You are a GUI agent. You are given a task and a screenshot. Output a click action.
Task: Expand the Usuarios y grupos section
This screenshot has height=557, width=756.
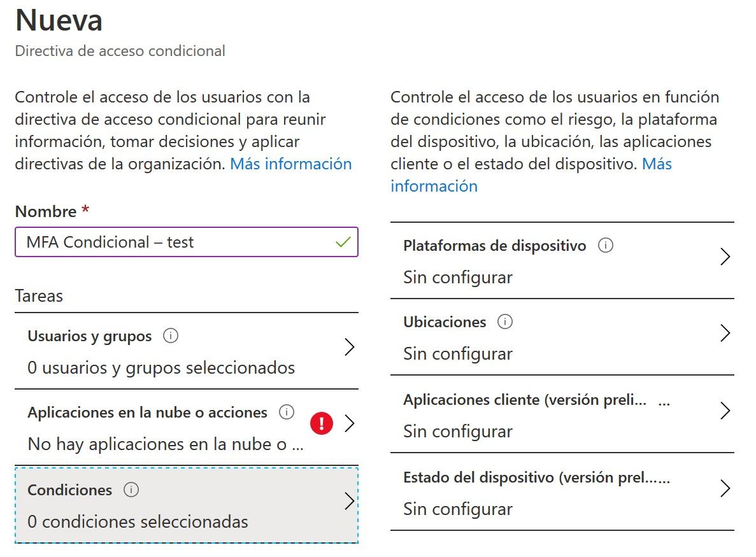click(350, 347)
